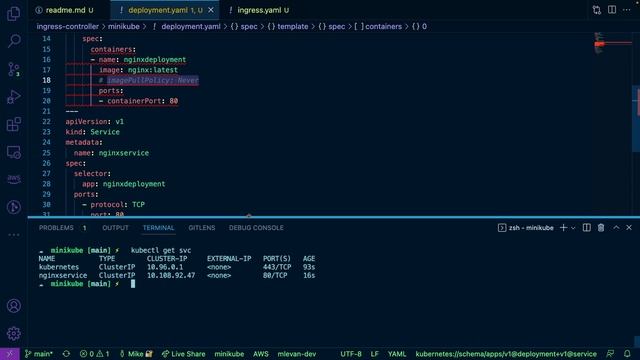Viewport: 640px width, 360px height.
Task: Open the terminal launch profile dropdown
Action: coord(573,228)
